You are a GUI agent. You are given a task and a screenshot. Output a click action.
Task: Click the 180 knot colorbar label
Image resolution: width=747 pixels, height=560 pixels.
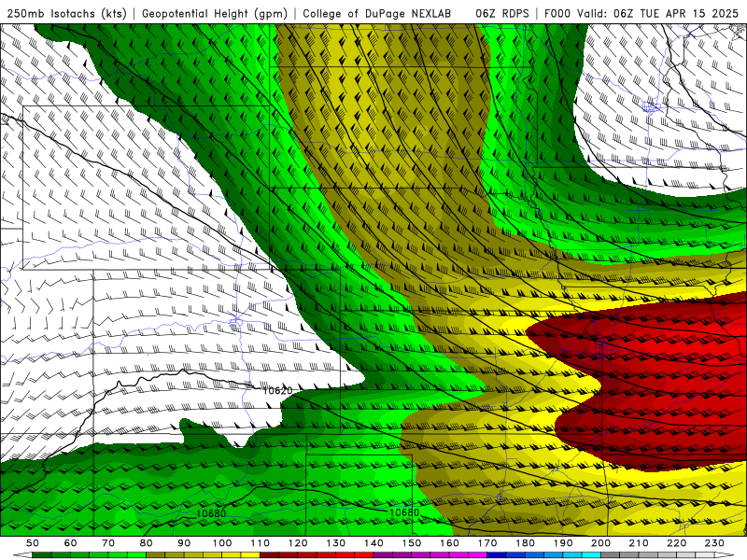[525, 543]
